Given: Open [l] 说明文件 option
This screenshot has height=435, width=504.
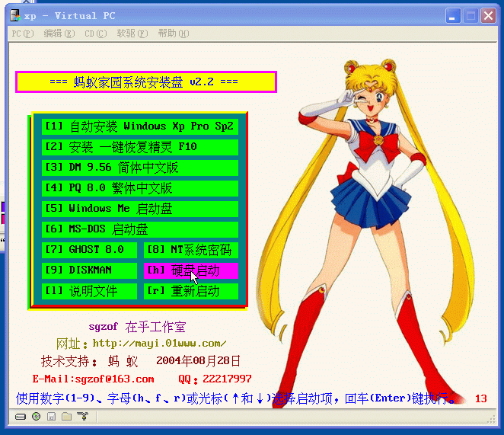Looking at the screenshot, I should 89,291.
